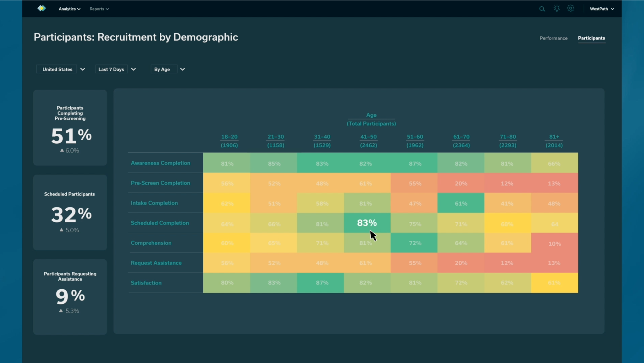Select the Participants tab
The image size is (644, 363).
click(x=591, y=38)
